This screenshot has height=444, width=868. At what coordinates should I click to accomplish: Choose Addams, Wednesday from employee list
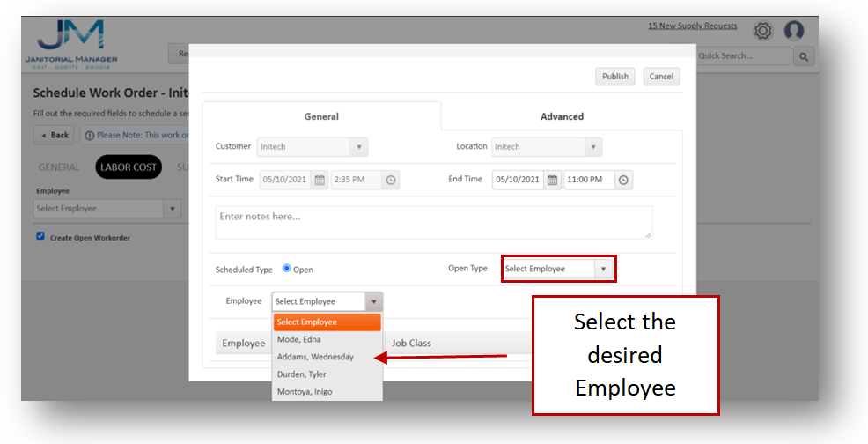315,357
